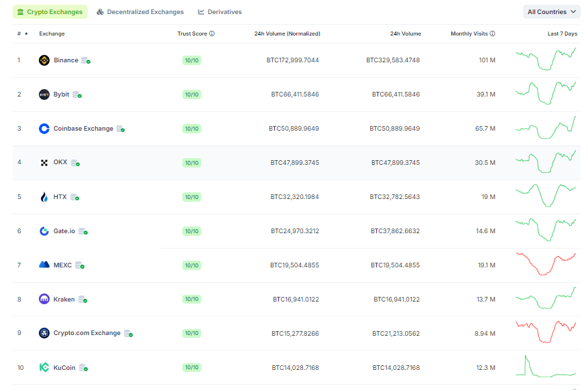Image resolution: width=588 pixels, height=390 pixels.
Task: Click the Monthly Visits info icon
Action: click(x=492, y=34)
